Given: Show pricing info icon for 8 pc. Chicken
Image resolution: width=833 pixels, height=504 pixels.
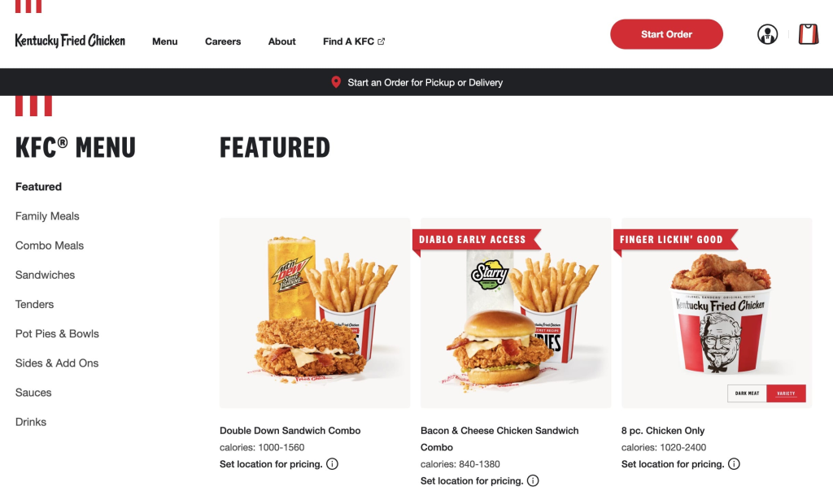Looking at the screenshot, I should (x=734, y=463).
